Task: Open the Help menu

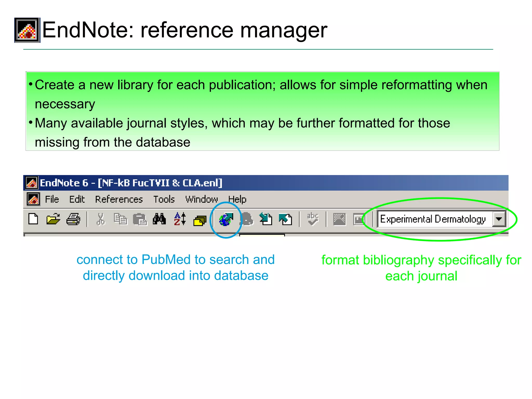Action: (237, 199)
